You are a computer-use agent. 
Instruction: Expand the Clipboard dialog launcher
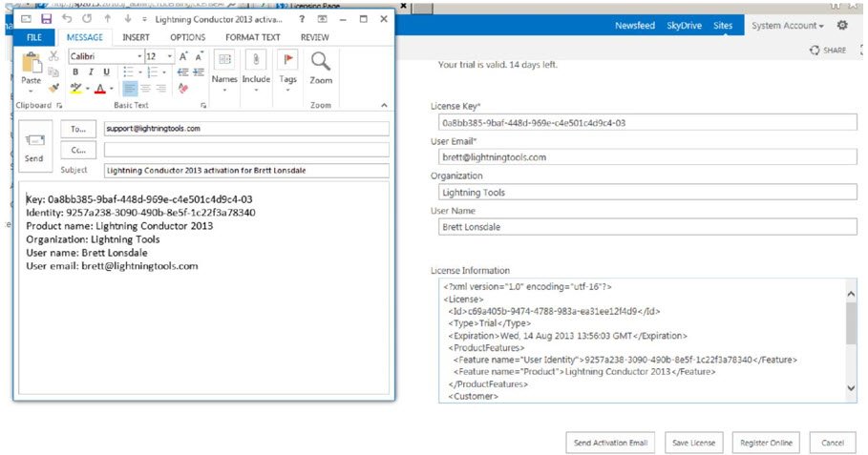[59, 105]
